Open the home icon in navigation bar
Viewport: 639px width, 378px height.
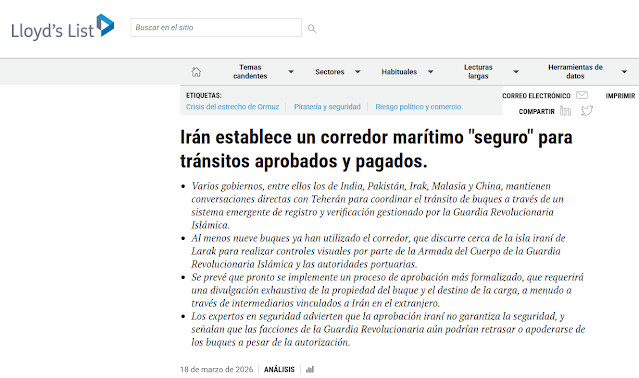[x=196, y=72]
